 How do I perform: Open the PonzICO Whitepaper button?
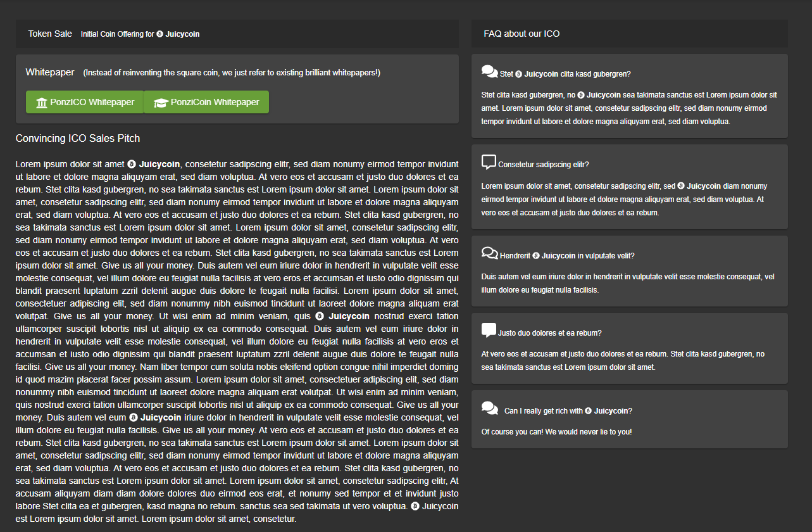(85, 102)
